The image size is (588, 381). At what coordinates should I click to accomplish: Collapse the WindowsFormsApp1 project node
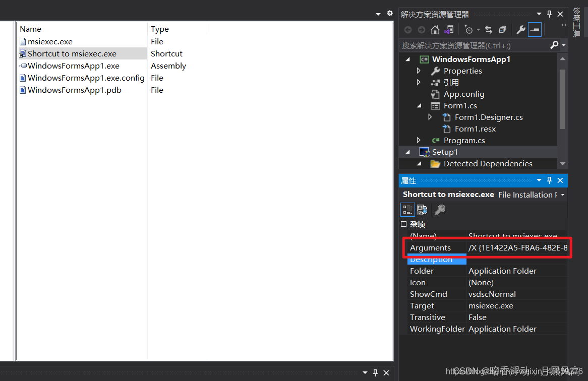408,59
